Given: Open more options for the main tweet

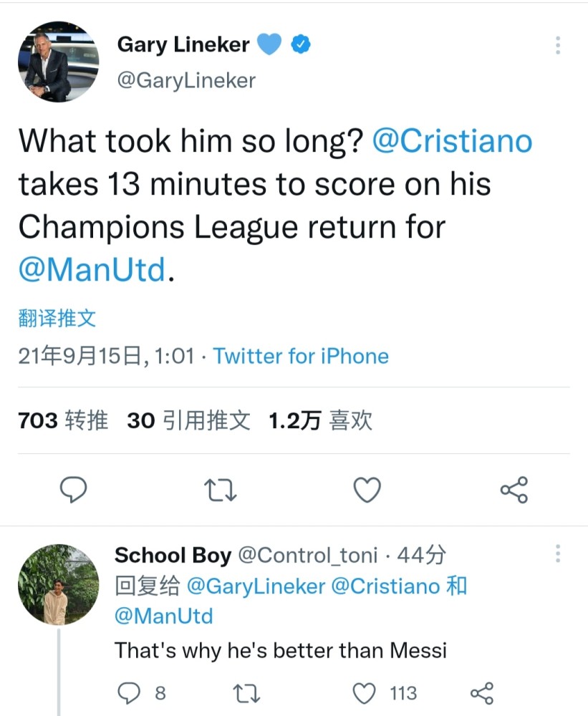Looking at the screenshot, I should (558, 46).
